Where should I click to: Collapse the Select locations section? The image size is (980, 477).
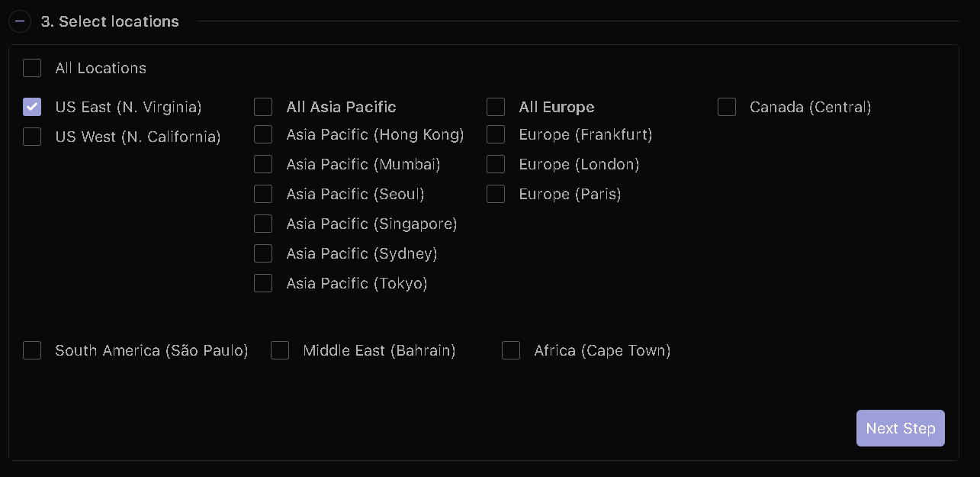pyautogui.click(x=18, y=21)
